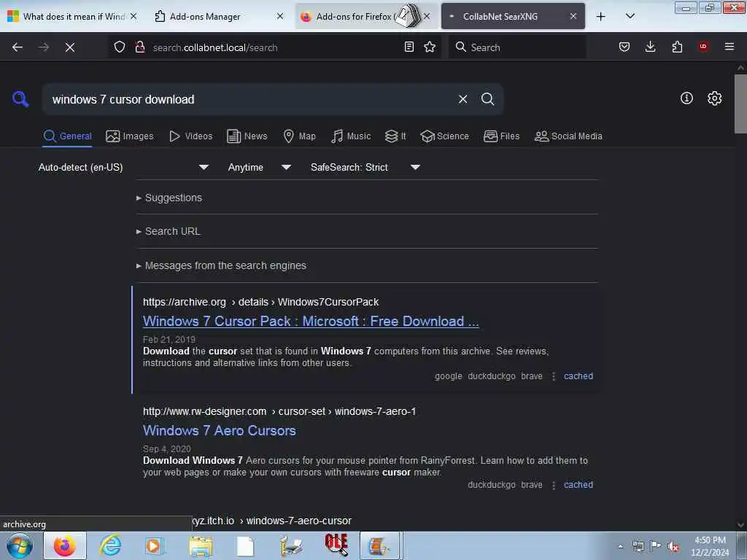Switch to the Images category
The width and height of the screenshot is (747, 560).
pyautogui.click(x=130, y=136)
